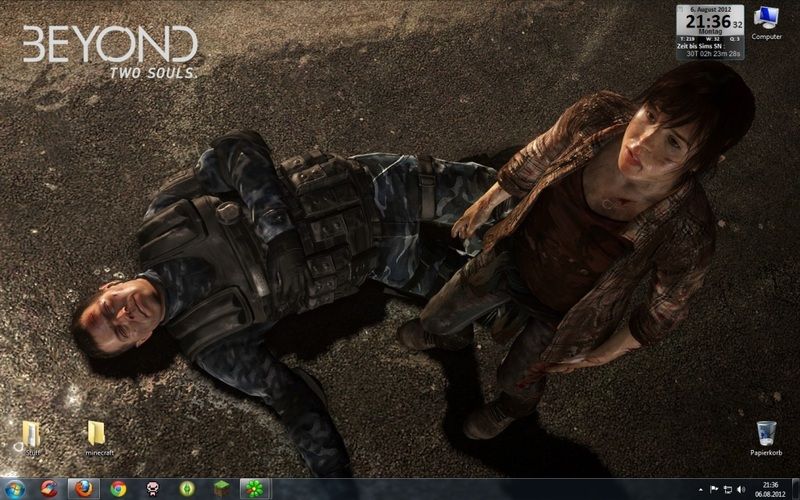The image size is (800, 500).
Task: Open the Windows Start menu orb
Action: [x=15, y=489]
